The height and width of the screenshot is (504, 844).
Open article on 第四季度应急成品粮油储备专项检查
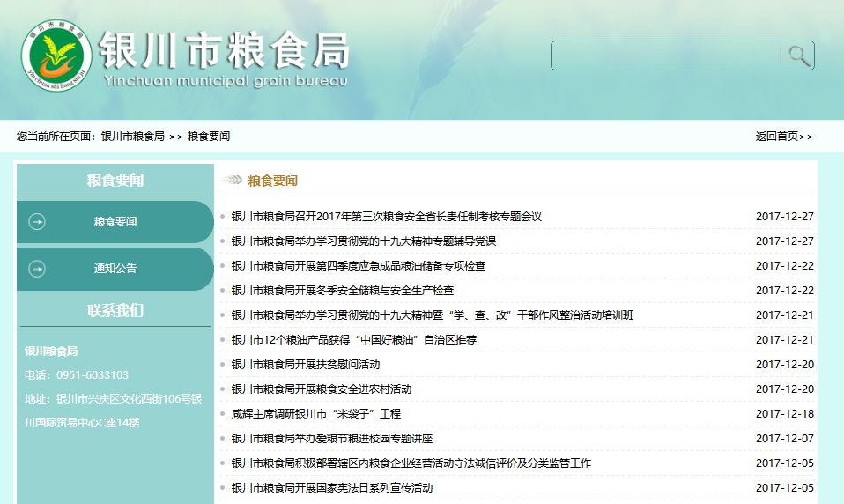tap(358, 266)
